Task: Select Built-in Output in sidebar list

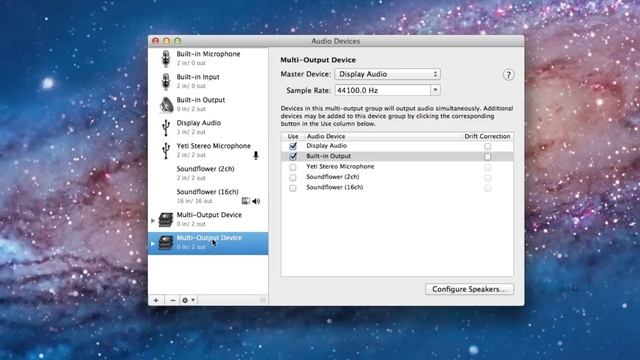Action: pyautogui.click(x=208, y=104)
